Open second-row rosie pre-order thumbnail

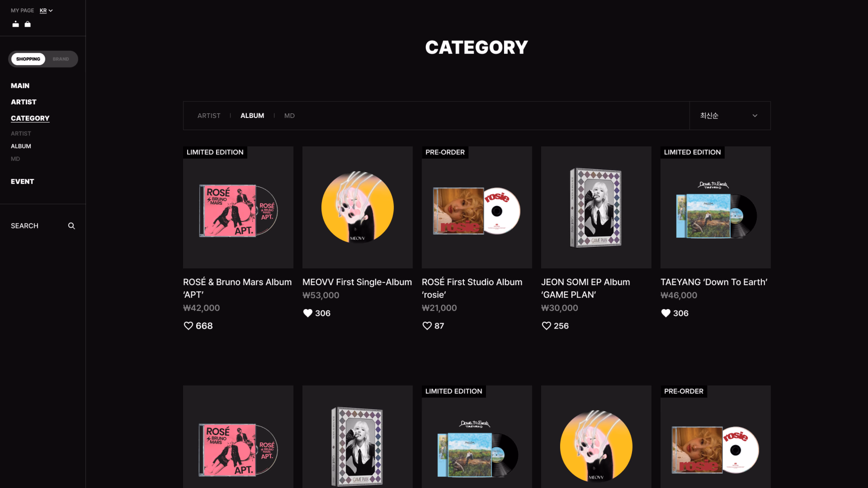[x=715, y=436]
